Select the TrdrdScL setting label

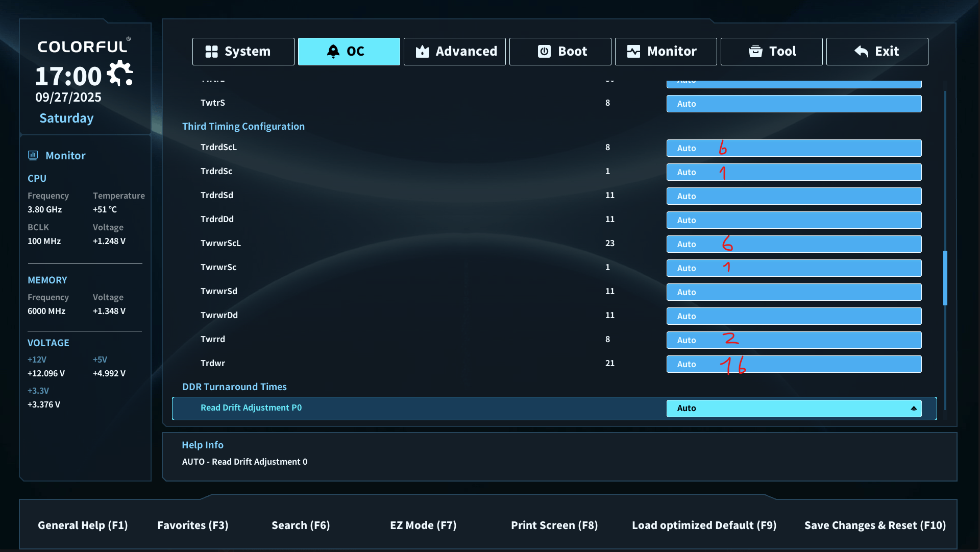pos(218,147)
